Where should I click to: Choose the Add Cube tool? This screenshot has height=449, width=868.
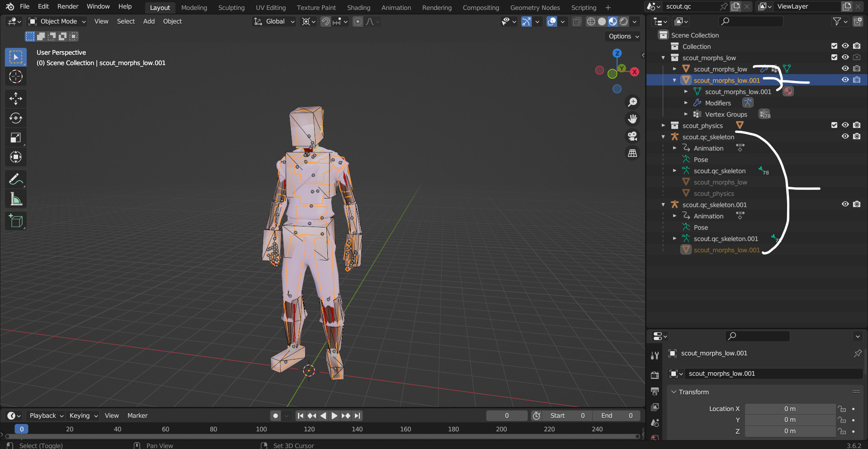[16, 221]
